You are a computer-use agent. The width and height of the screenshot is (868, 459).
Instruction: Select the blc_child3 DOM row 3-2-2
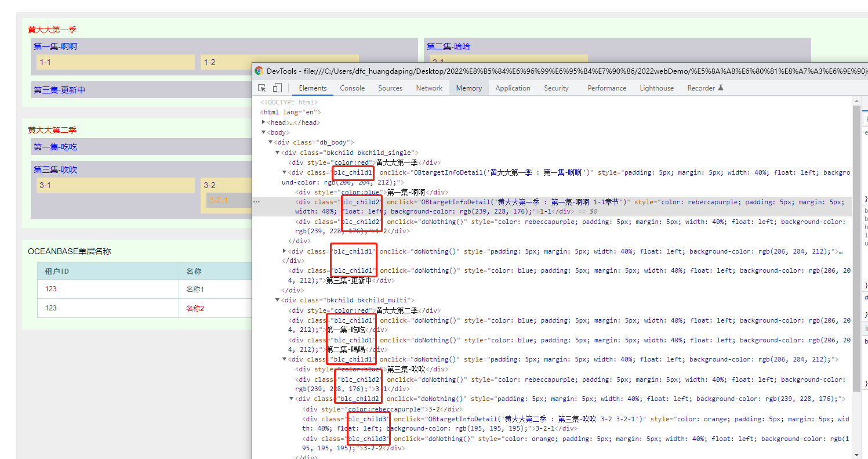pos(553,443)
